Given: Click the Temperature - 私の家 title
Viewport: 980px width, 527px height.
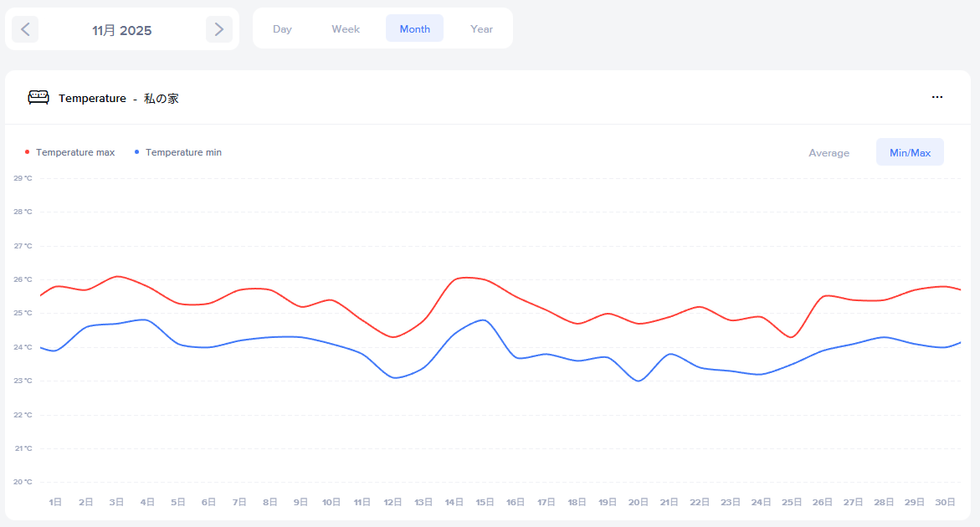Looking at the screenshot, I should point(119,98).
